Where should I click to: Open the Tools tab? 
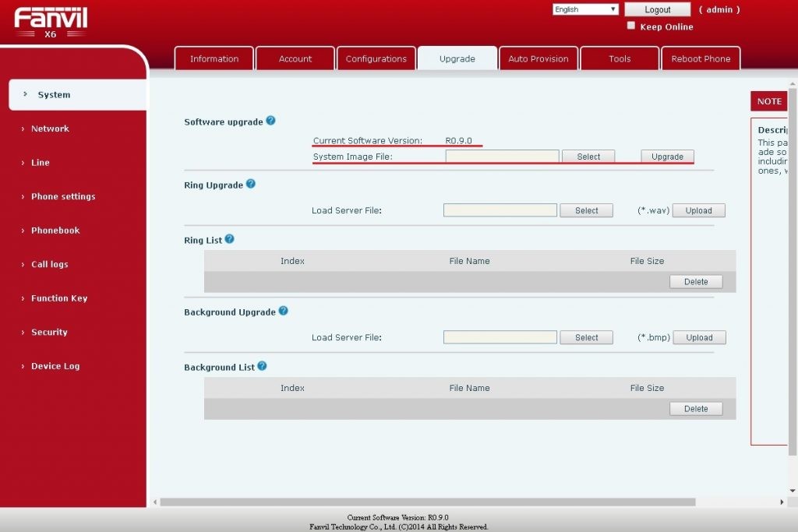[x=620, y=58]
